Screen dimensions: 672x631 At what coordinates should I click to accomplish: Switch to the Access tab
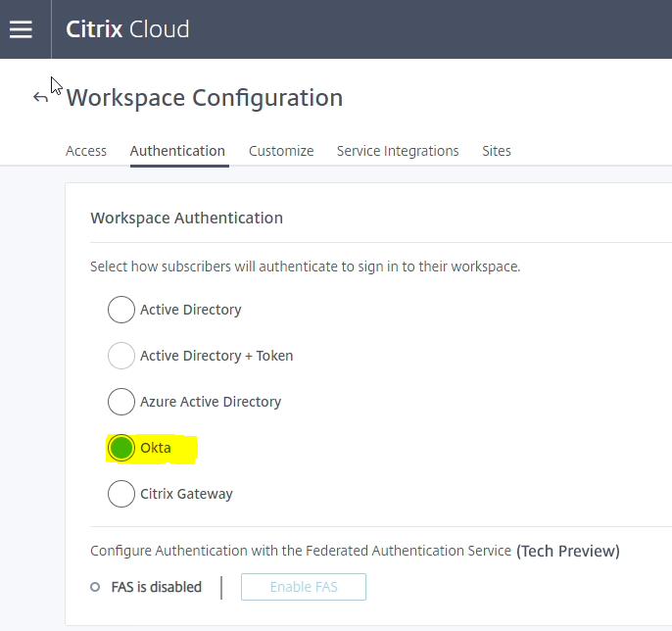point(86,151)
